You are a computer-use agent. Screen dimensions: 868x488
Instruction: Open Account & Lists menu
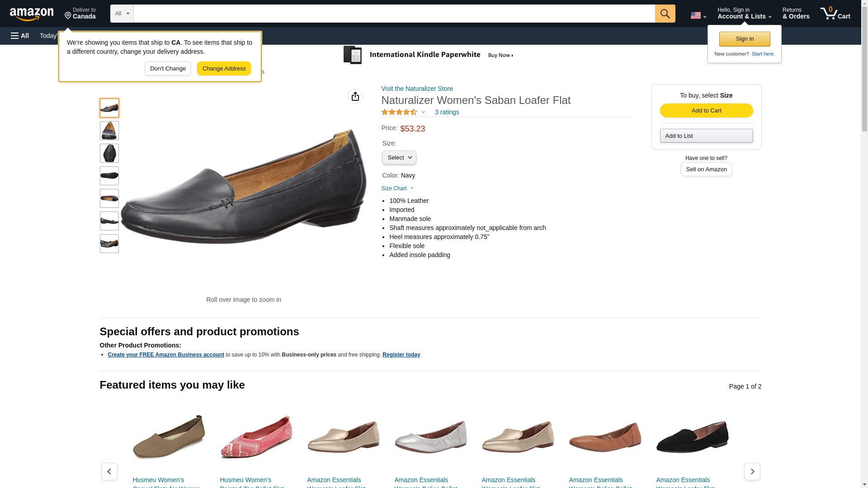tap(744, 14)
